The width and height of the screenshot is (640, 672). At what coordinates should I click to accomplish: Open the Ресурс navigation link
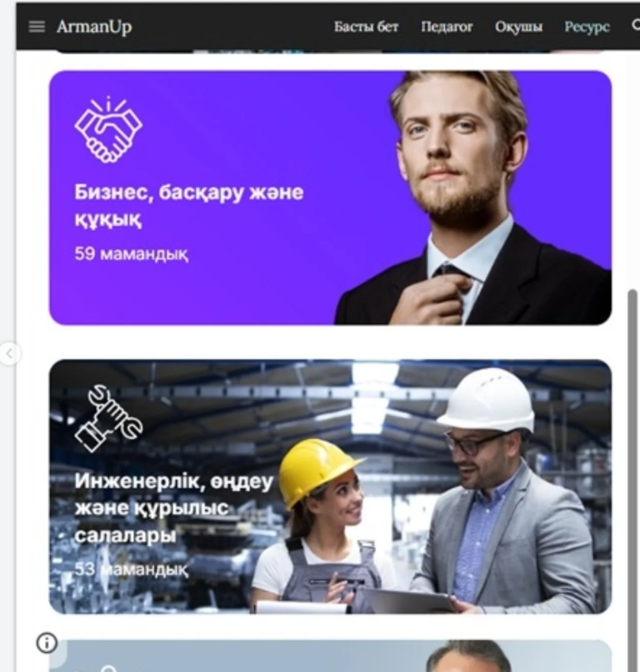point(587,27)
